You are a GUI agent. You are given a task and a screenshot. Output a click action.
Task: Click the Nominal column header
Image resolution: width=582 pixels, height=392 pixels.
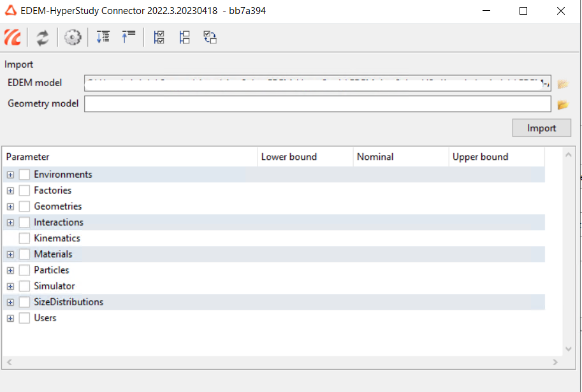(401, 157)
